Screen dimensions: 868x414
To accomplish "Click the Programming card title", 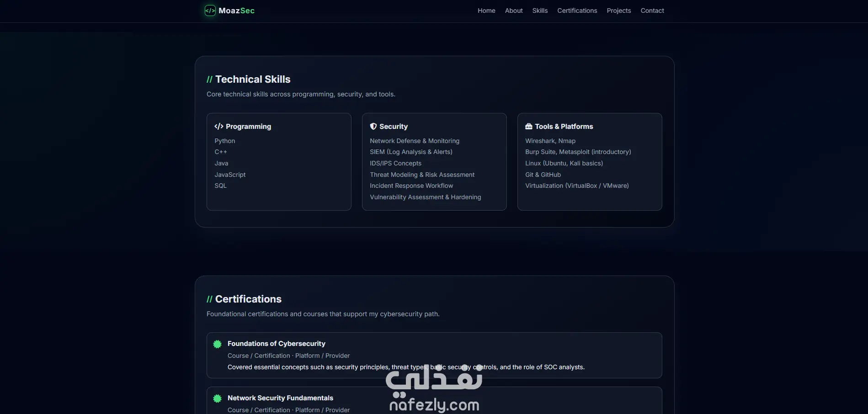I will click(x=248, y=127).
